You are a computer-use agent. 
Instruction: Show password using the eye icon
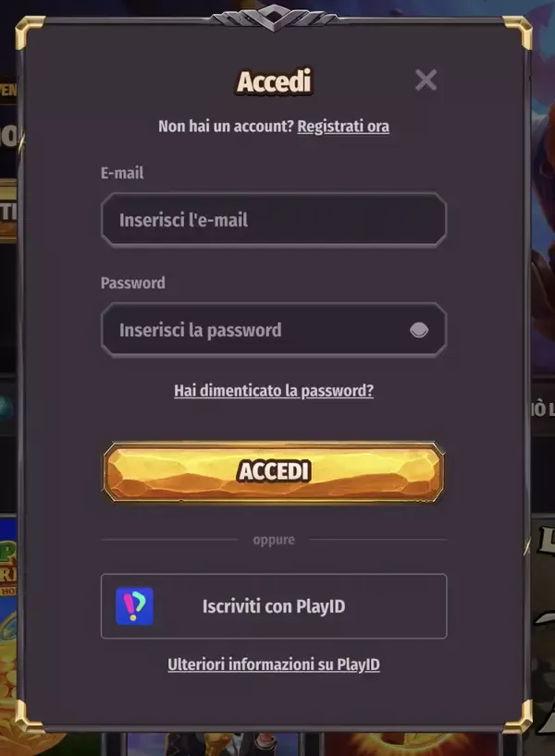point(419,330)
